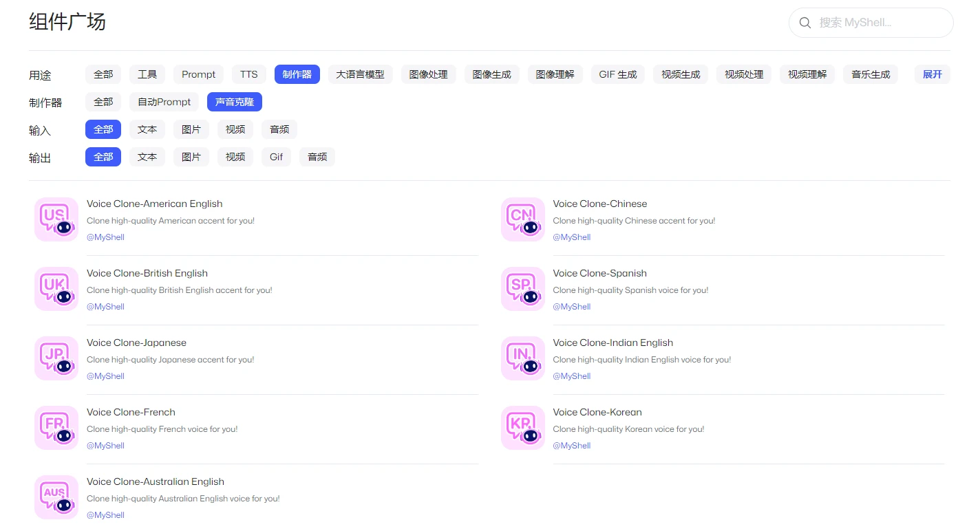Viewport: 980px width, 531px height.
Task: Click the Voice Clone-Indian English IN icon
Action: (522, 358)
